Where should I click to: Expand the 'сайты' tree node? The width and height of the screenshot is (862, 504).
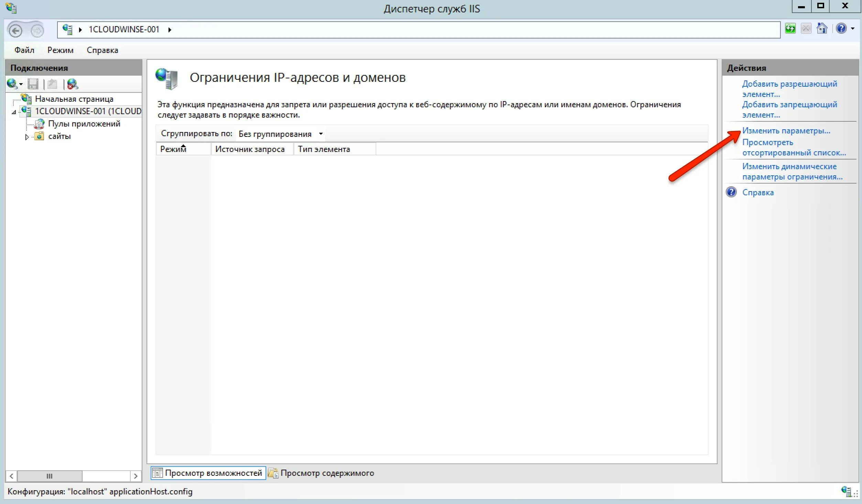27,137
